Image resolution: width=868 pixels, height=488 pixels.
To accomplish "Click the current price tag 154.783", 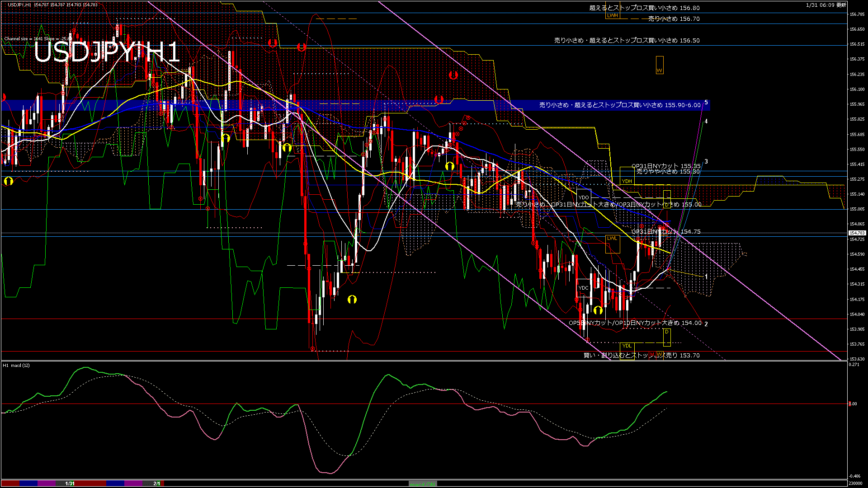I will click(857, 233).
